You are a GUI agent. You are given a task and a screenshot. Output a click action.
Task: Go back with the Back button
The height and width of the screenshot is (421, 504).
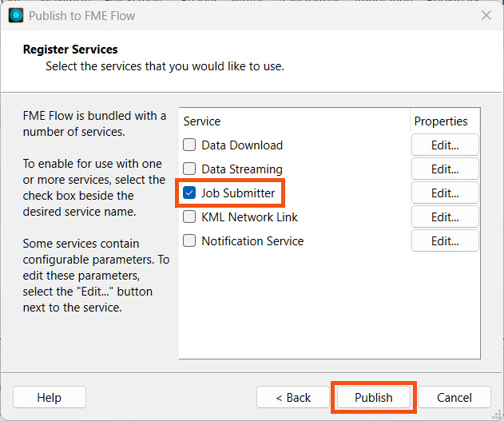[x=293, y=398]
